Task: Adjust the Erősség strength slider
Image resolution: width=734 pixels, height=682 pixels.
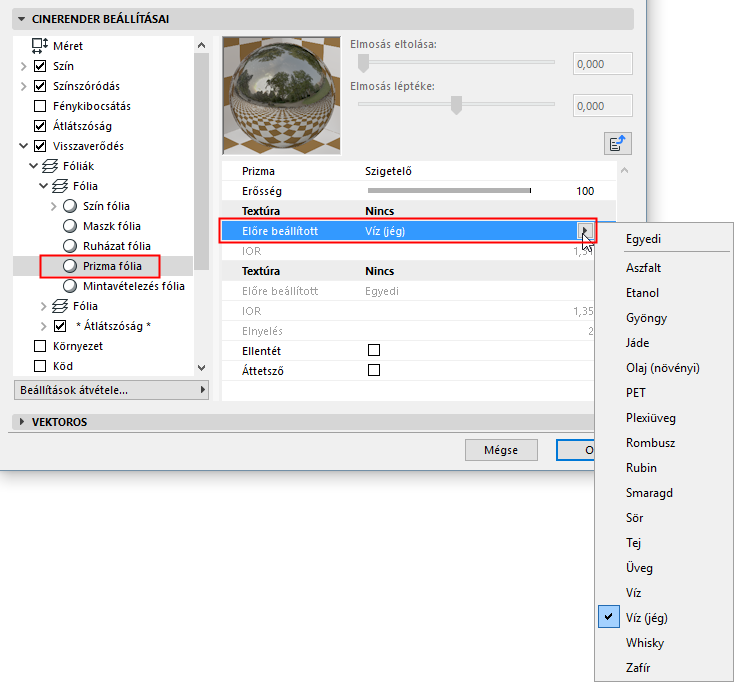Action: click(449, 191)
